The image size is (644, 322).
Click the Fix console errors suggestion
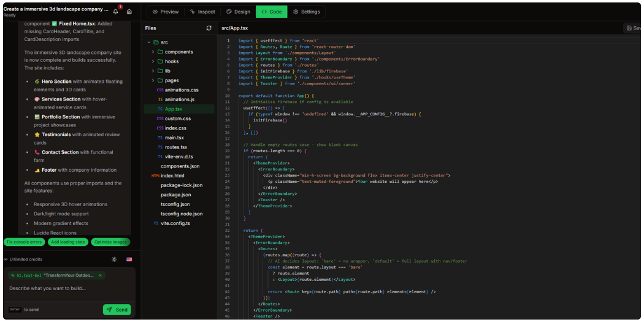24,242
